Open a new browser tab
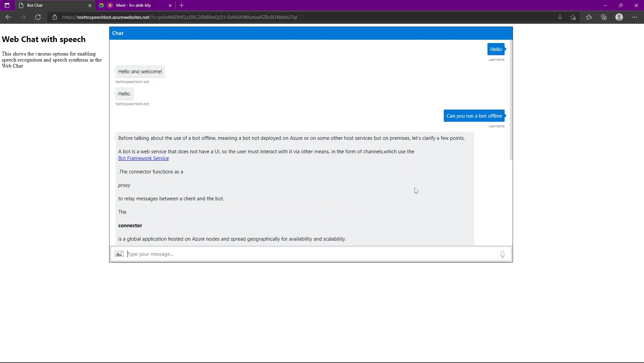The height and width of the screenshot is (363, 644). click(182, 5)
